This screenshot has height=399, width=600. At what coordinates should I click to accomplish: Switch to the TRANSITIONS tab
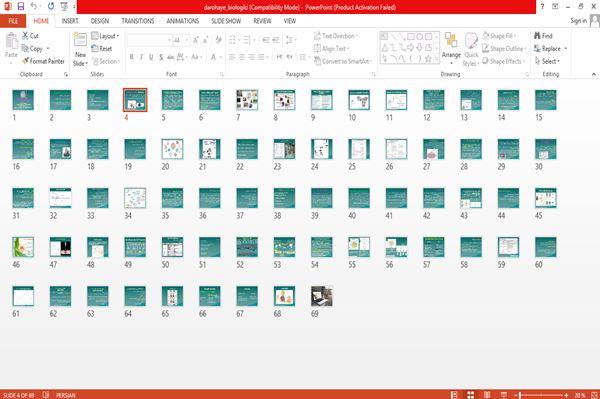[137, 21]
